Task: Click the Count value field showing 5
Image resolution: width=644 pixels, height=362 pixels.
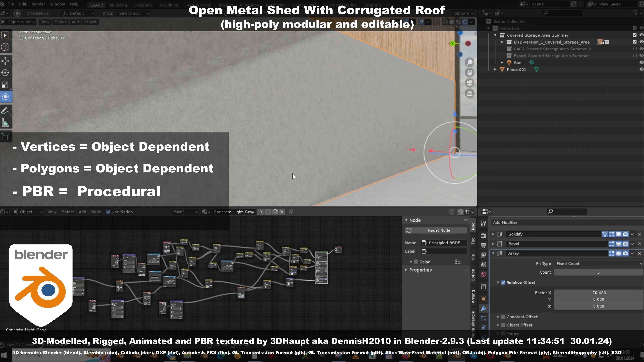Action: [599, 272]
